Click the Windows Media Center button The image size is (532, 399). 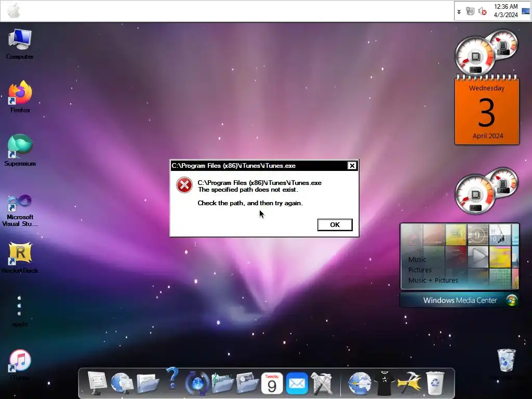(x=460, y=300)
